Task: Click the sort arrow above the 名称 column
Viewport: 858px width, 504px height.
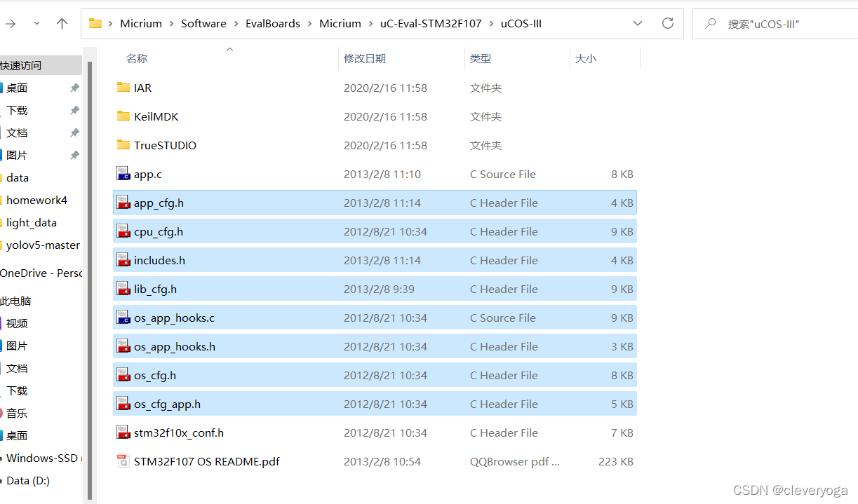Action: [229, 49]
